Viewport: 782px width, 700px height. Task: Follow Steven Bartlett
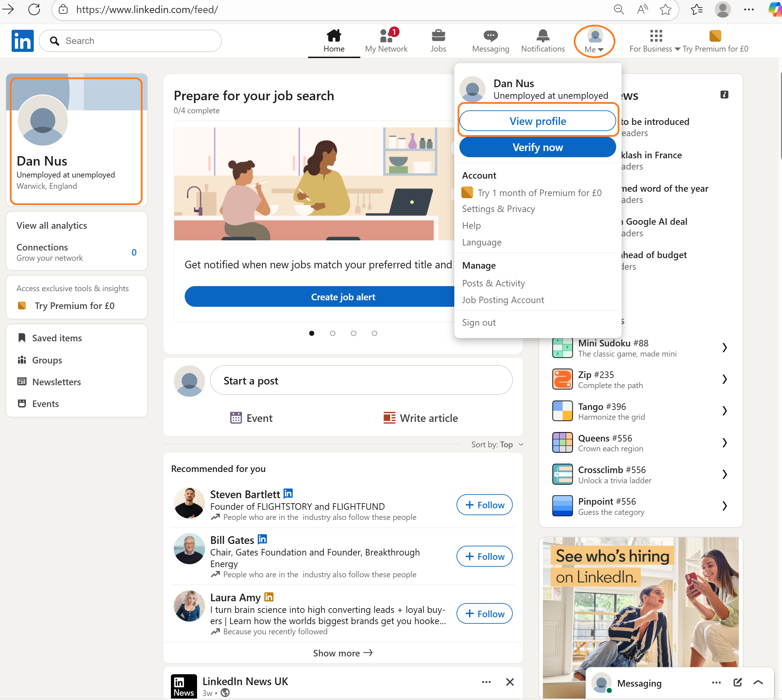pyautogui.click(x=484, y=505)
